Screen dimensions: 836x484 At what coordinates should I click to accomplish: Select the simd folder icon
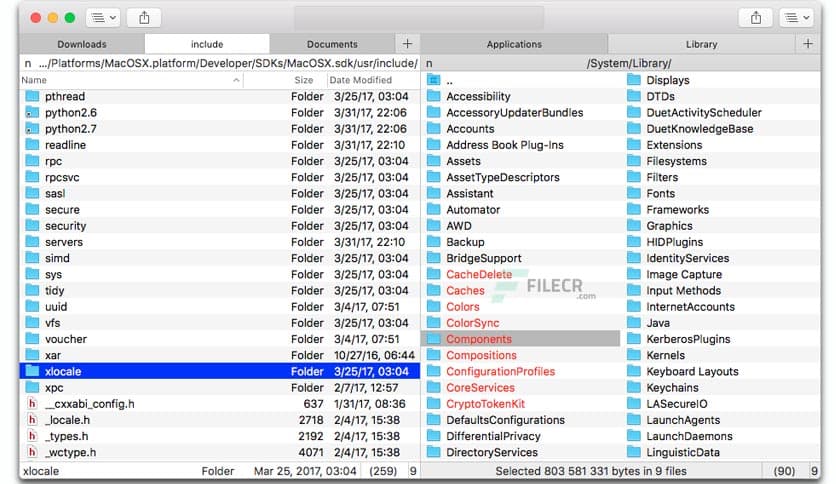point(33,258)
